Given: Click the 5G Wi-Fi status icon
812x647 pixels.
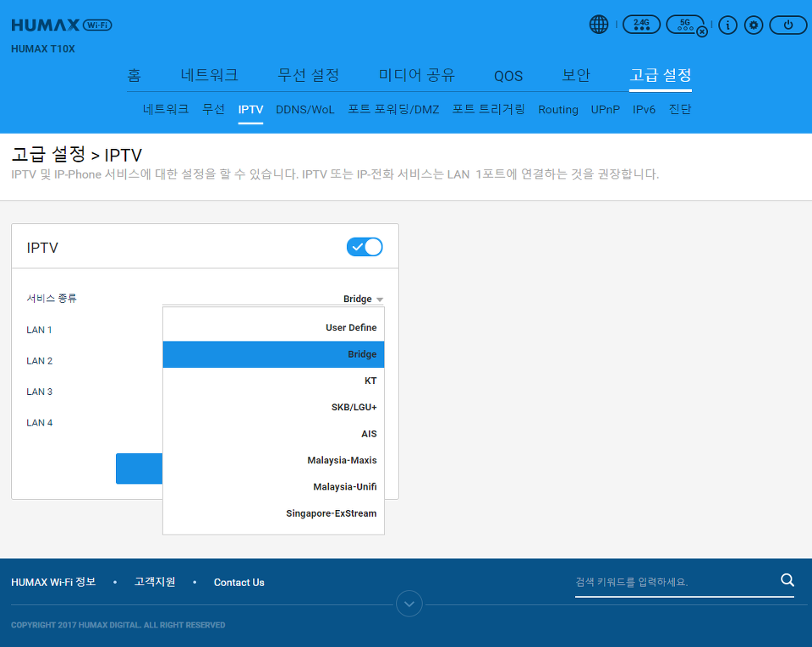Looking at the screenshot, I should point(685,25).
